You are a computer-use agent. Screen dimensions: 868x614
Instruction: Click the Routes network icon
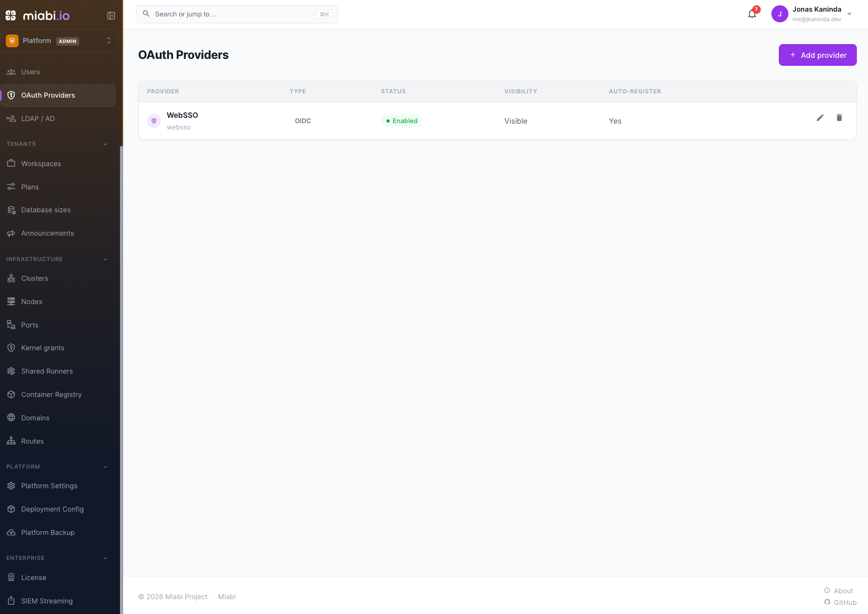point(11,441)
